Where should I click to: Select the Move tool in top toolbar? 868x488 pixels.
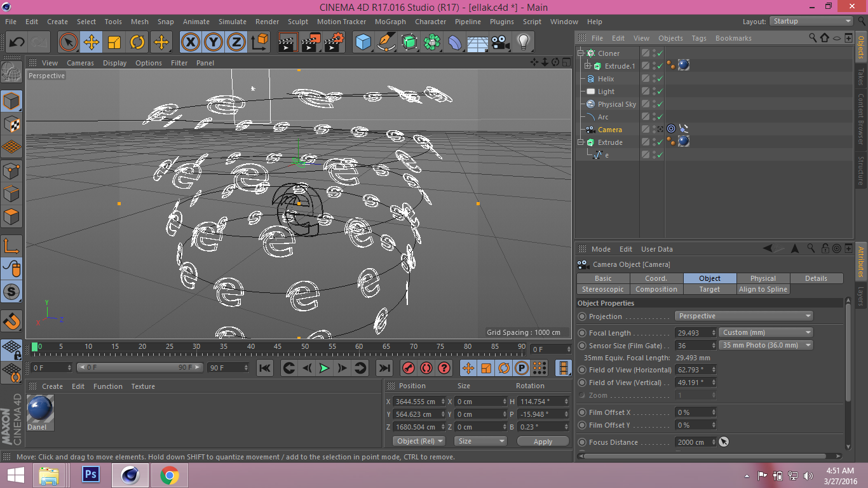pyautogui.click(x=92, y=43)
